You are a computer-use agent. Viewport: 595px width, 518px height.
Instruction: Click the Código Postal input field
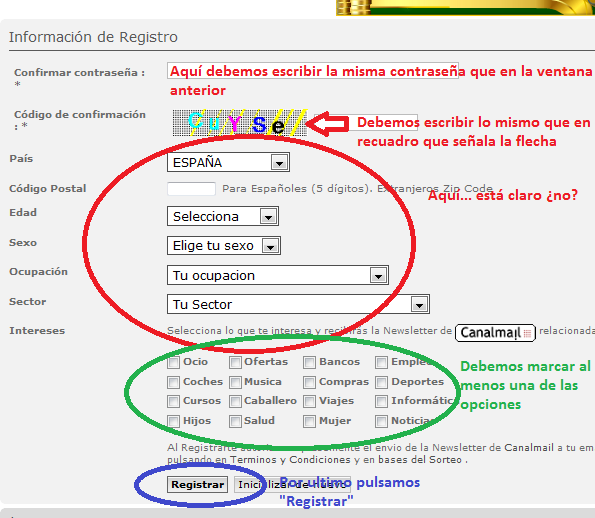pyautogui.click(x=191, y=189)
